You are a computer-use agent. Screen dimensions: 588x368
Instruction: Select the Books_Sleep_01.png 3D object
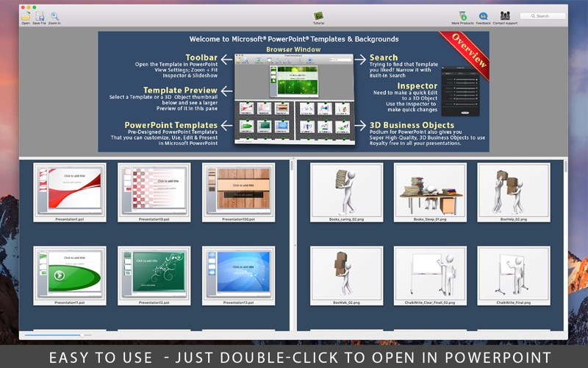[x=430, y=192]
